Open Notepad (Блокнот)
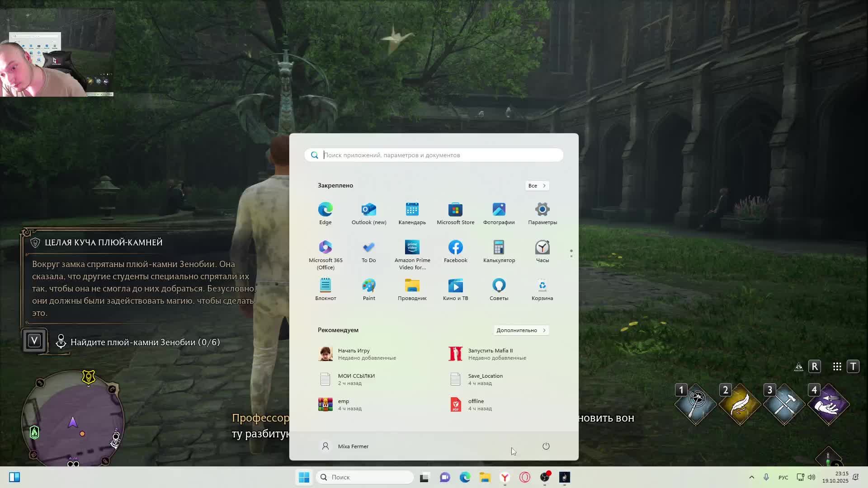Screen dimensions: 868x488 point(325,289)
